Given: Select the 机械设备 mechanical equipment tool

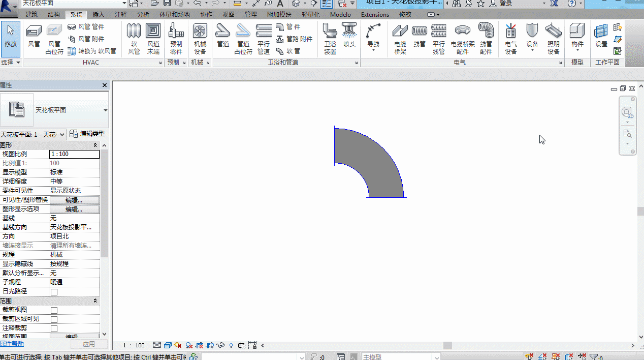Looking at the screenshot, I should [x=200, y=39].
